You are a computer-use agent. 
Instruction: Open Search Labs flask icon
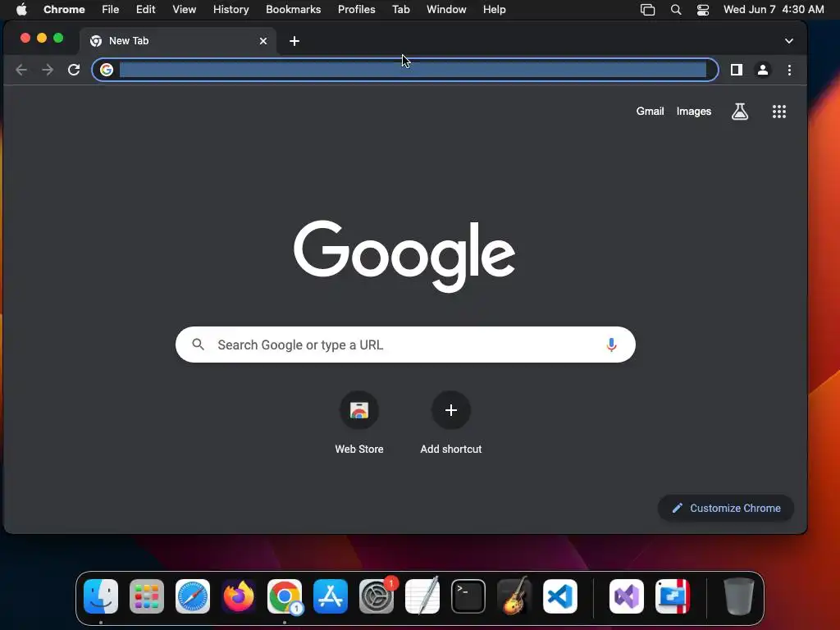coord(740,112)
